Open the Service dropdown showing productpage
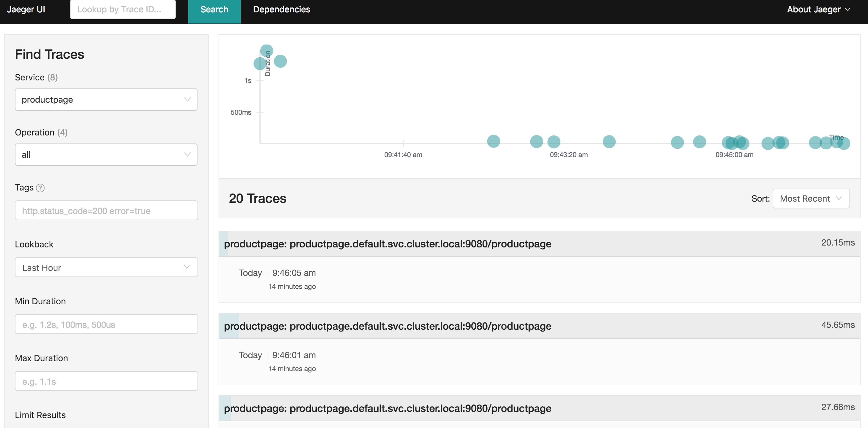The image size is (868, 428). click(x=106, y=100)
